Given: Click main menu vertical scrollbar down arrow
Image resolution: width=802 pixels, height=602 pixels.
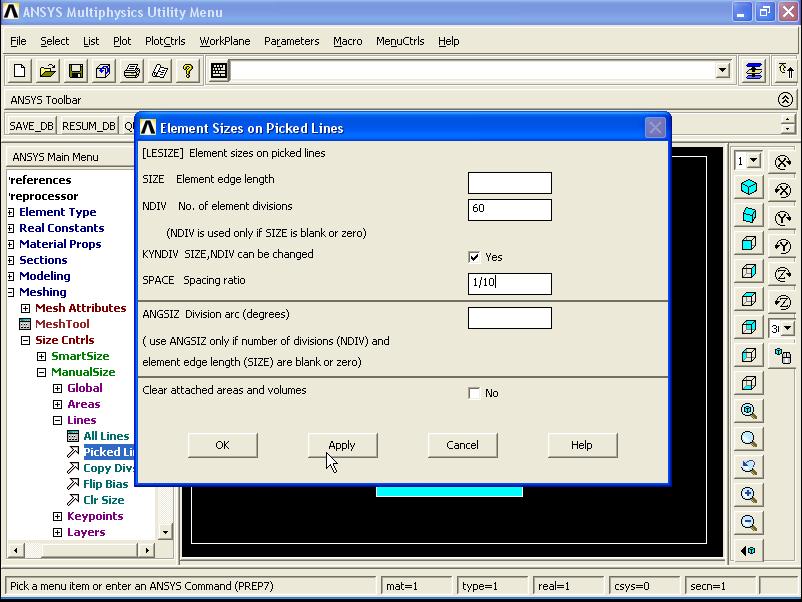Looking at the screenshot, I should [x=165, y=532].
